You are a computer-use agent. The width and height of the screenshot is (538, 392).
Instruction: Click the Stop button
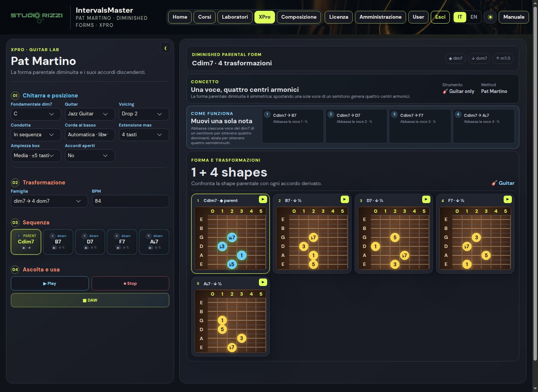[x=130, y=283]
